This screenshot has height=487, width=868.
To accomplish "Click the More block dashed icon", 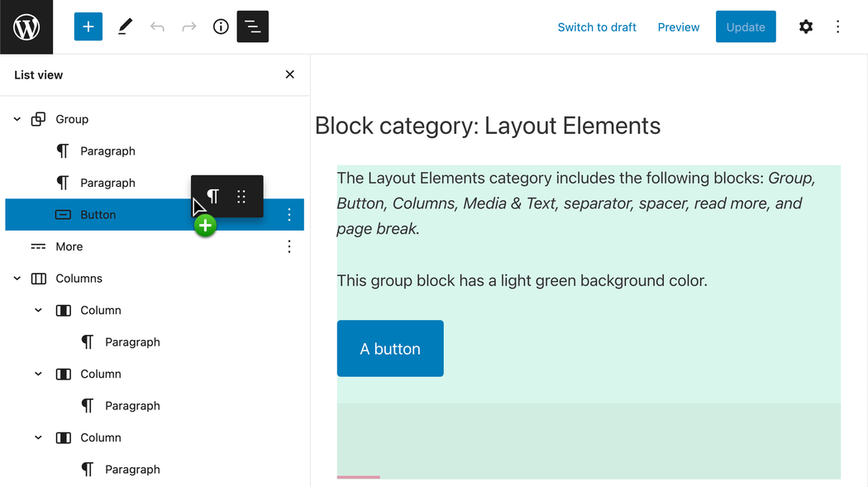I will 38,246.
